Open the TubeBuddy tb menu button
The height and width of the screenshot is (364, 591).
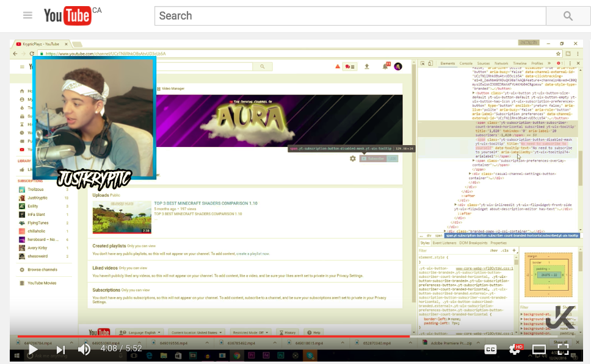(x=350, y=66)
